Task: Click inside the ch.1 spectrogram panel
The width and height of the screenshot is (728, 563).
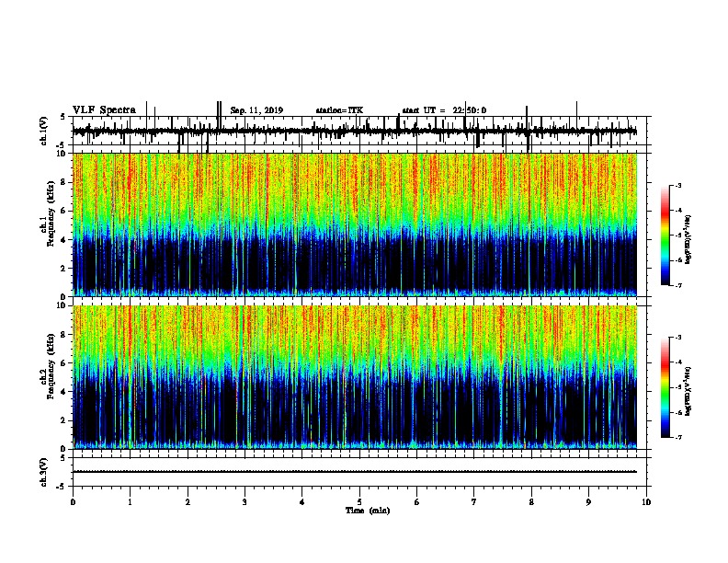Action: (354, 224)
